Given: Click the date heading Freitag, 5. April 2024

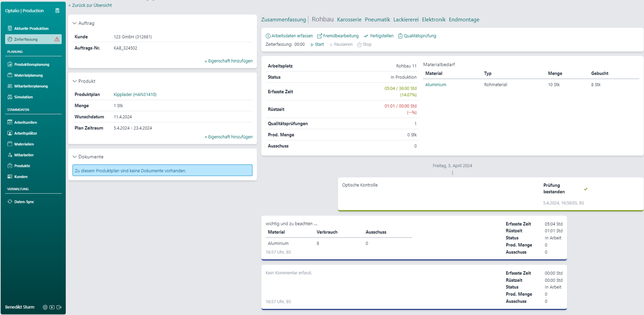Looking at the screenshot, I should 452,166.
